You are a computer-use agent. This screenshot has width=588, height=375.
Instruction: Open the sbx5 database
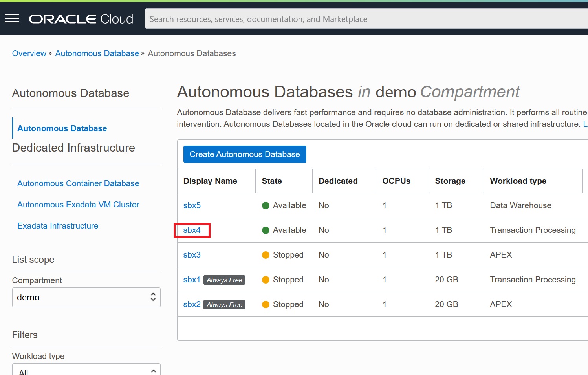(192, 205)
